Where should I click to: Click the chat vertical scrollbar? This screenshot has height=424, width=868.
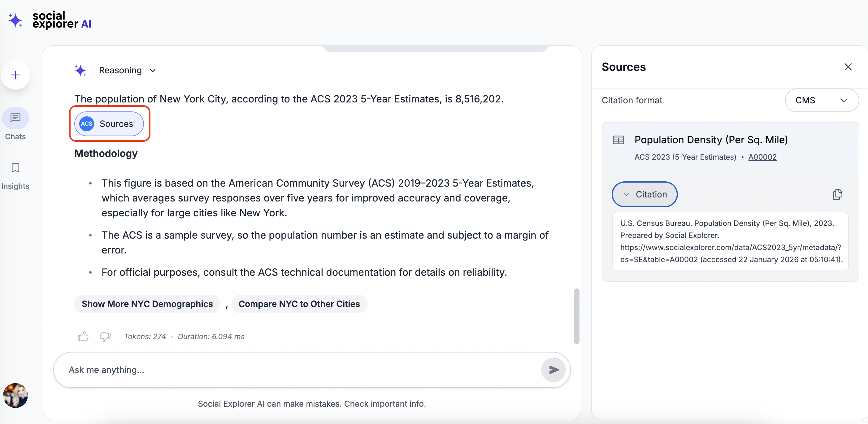click(x=576, y=316)
